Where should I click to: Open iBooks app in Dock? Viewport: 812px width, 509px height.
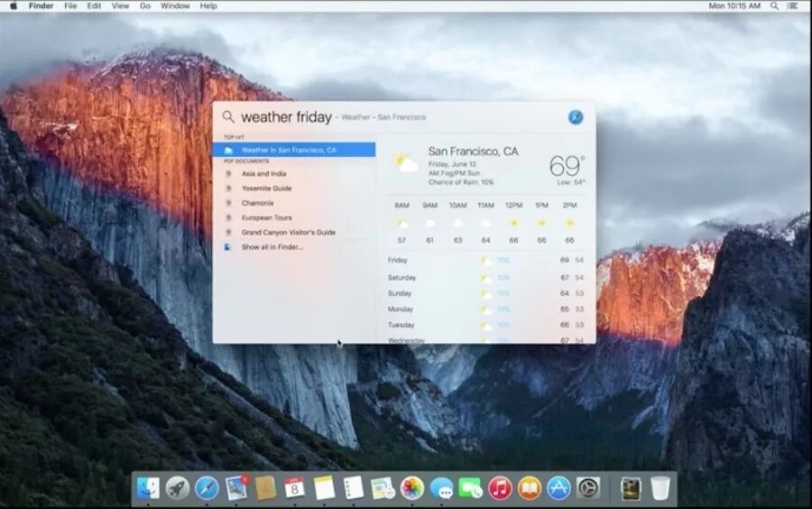[x=530, y=487]
